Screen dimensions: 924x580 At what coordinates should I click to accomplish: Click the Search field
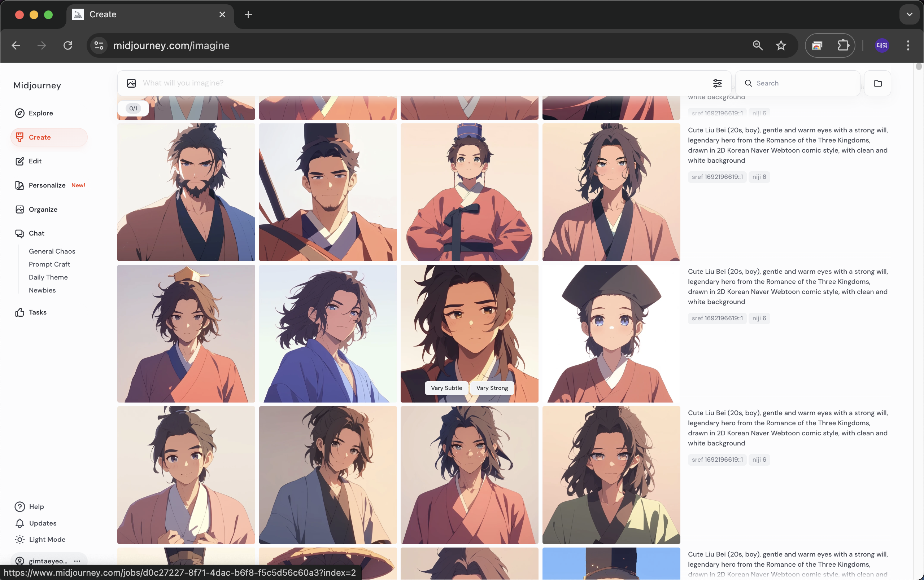(798, 83)
